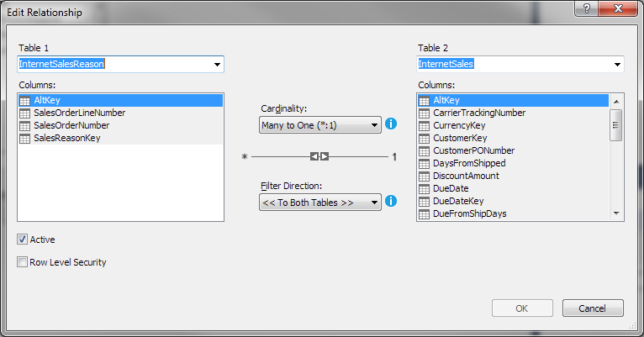Enable the Row Level Security checkbox
This screenshot has height=337, width=644.
pyautogui.click(x=22, y=262)
